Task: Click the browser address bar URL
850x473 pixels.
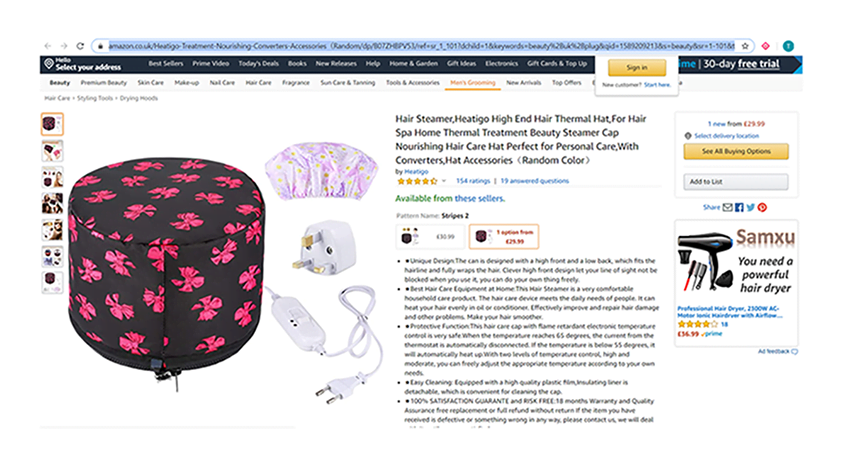Action: (x=420, y=46)
